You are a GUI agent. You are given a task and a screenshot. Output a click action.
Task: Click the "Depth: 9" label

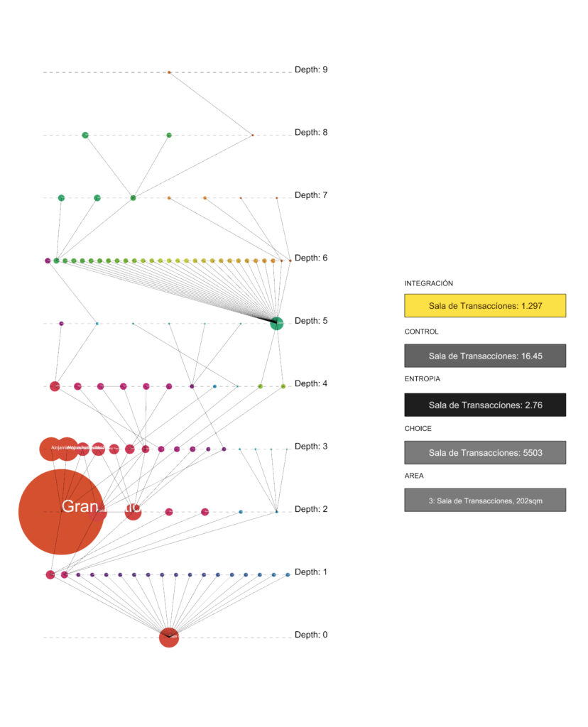tap(311, 70)
